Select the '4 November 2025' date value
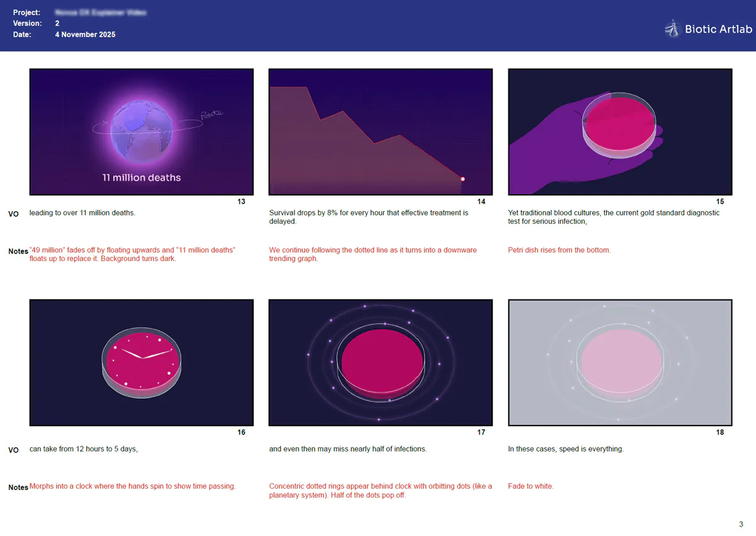756x536 pixels. coord(85,35)
